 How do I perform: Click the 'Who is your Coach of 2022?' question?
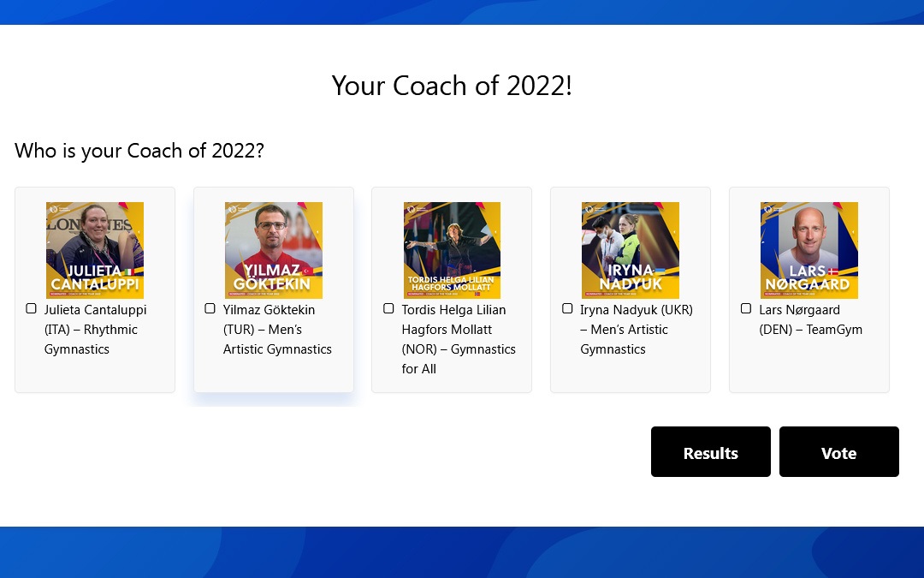(139, 151)
